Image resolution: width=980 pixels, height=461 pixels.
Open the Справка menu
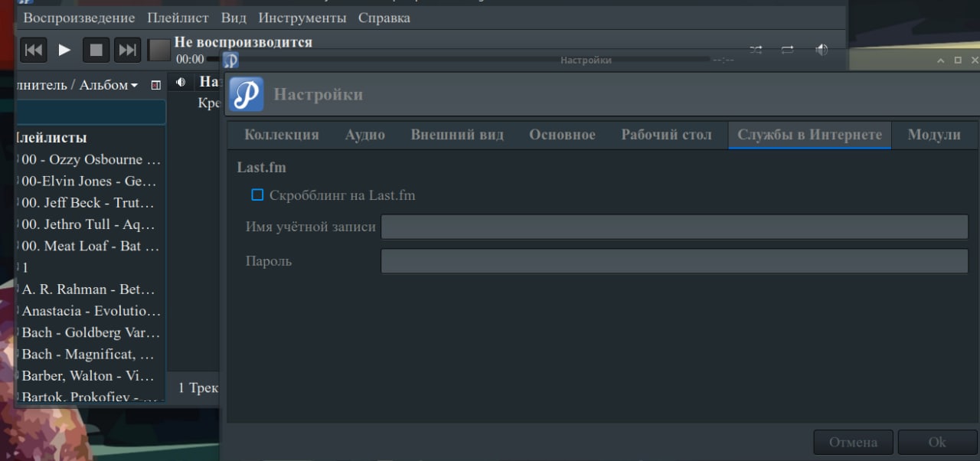tap(384, 18)
